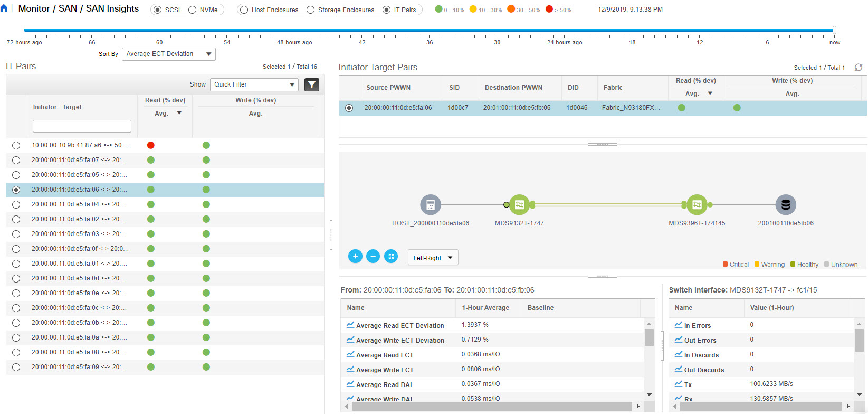Click red read status dot for 10:00:00:10:9b:41:87:a6
Image resolution: width=868 pixels, height=414 pixels.
[151, 145]
